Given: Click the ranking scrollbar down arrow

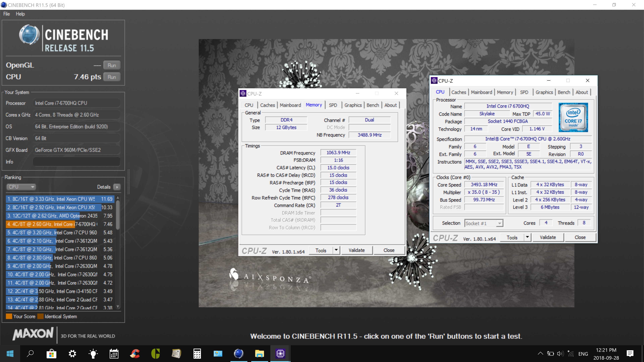Looking at the screenshot, I should 118,307.
